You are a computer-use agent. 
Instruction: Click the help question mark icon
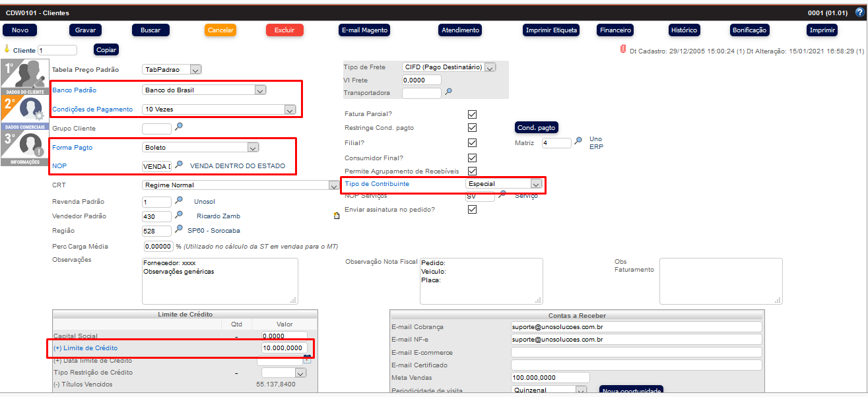click(x=859, y=12)
